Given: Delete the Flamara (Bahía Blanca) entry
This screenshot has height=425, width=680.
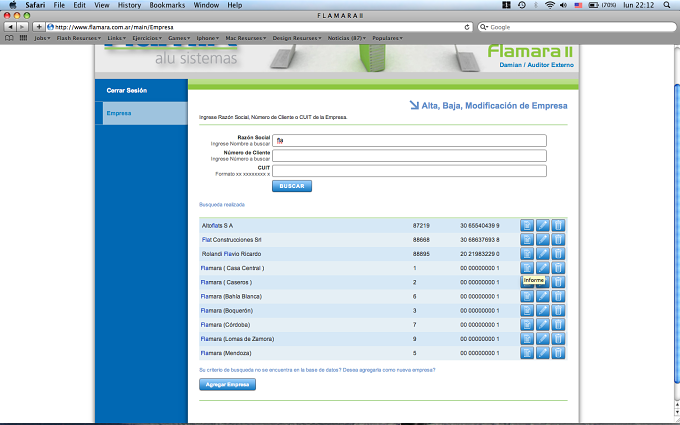Looking at the screenshot, I should (x=558, y=296).
